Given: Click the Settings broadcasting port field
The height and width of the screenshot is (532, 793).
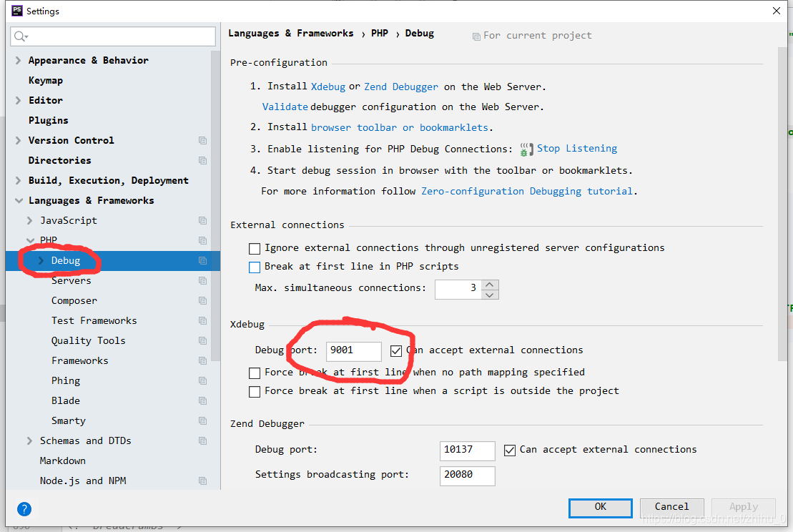Looking at the screenshot, I should pyautogui.click(x=468, y=476).
